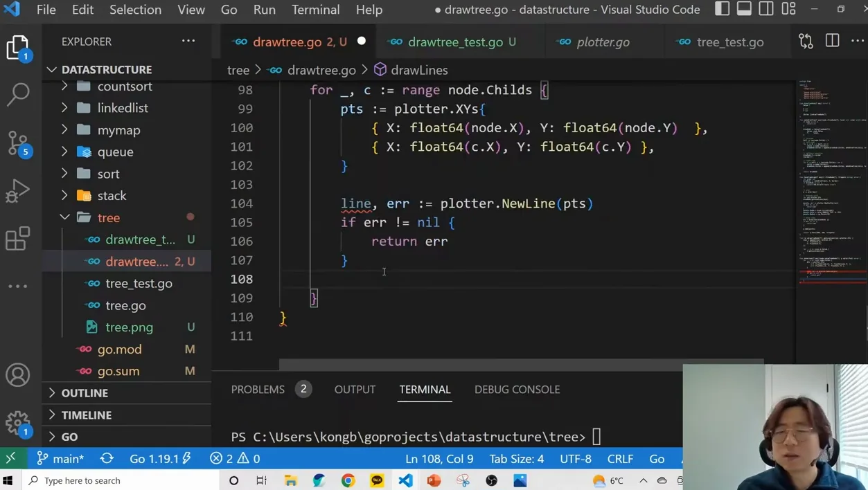Click Go 1.19.1 version status item
This screenshot has height=490, width=868.
click(x=160, y=458)
